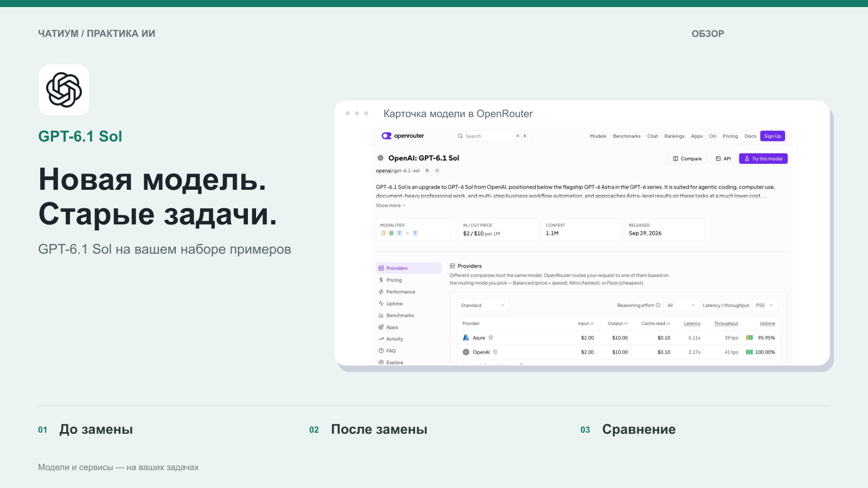Select Providers in the sidebar
Screen dimensions: 868x488
409,268
